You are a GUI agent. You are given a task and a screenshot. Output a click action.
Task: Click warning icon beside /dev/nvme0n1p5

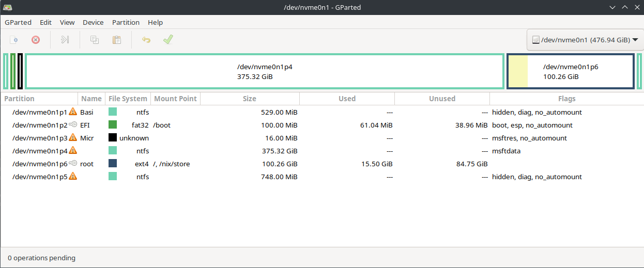[x=73, y=176]
